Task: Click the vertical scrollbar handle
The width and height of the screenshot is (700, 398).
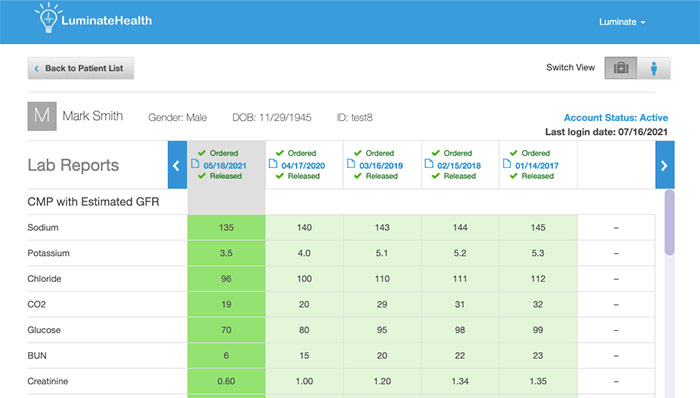Action: 669,222
